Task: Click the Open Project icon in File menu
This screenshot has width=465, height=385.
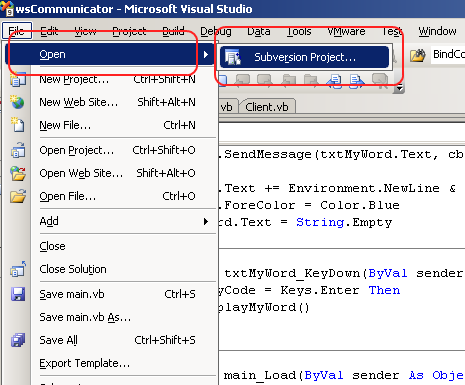Action: 17,150
